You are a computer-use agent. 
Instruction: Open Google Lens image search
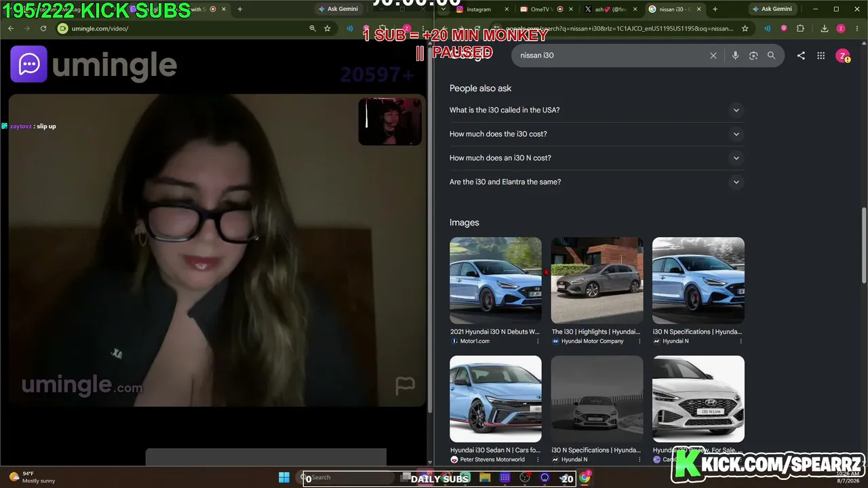(x=753, y=56)
